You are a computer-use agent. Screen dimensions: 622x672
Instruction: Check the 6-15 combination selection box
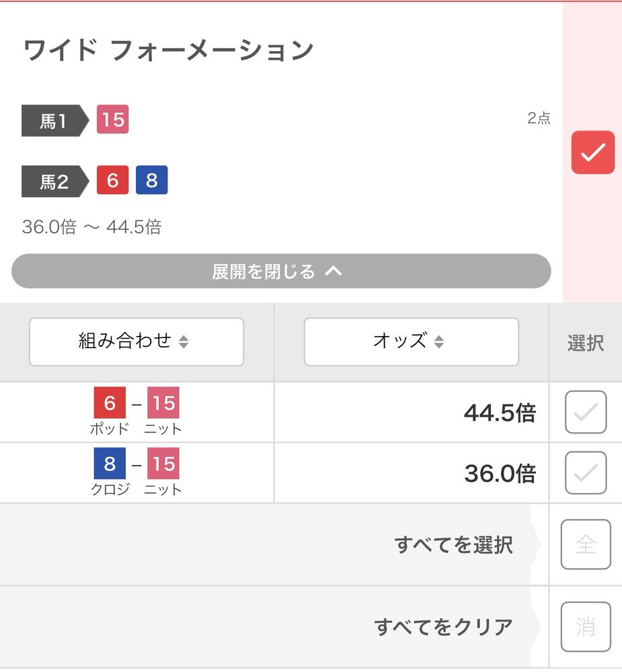point(586,412)
